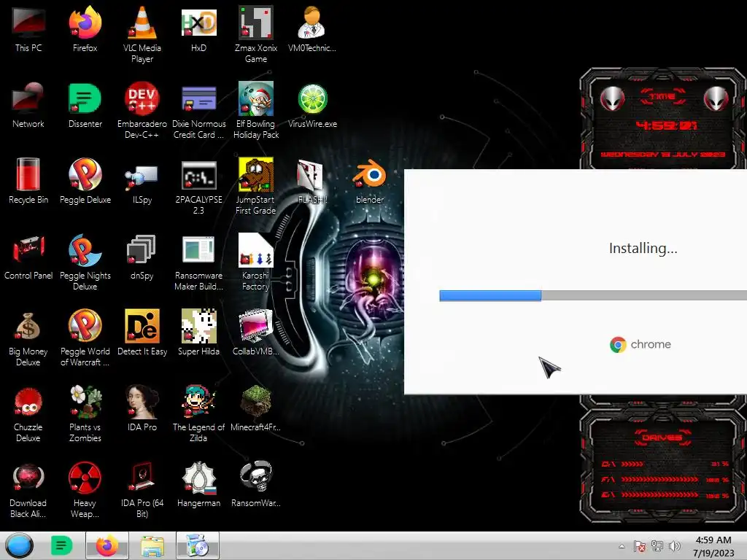
Task: Select Peggle Nights Deluxe icon
Action: [85, 262]
